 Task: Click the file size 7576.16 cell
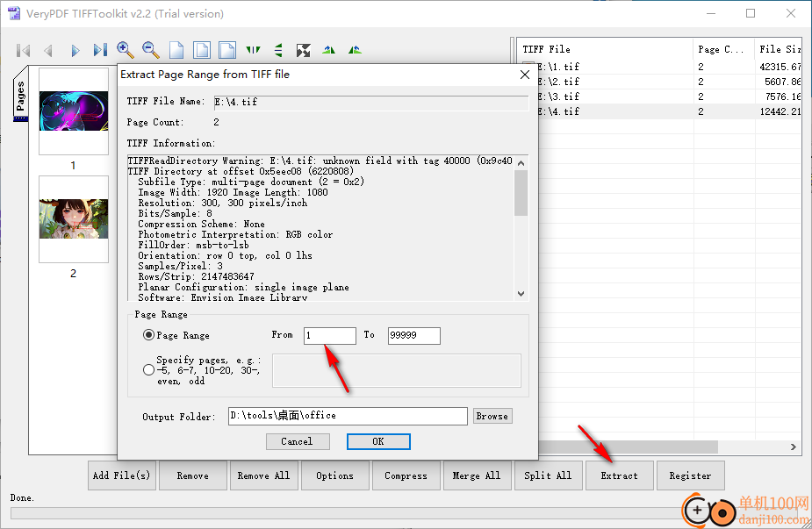pos(782,97)
